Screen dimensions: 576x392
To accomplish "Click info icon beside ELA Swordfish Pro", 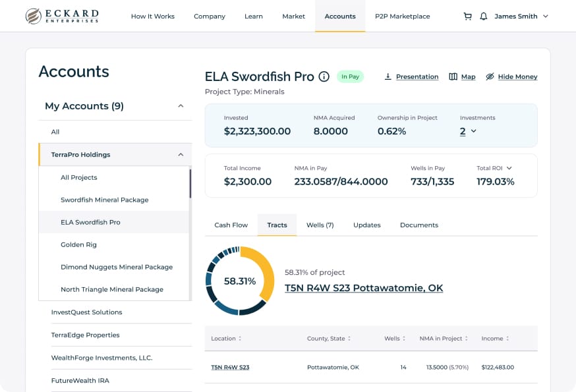I will point(324,76).
